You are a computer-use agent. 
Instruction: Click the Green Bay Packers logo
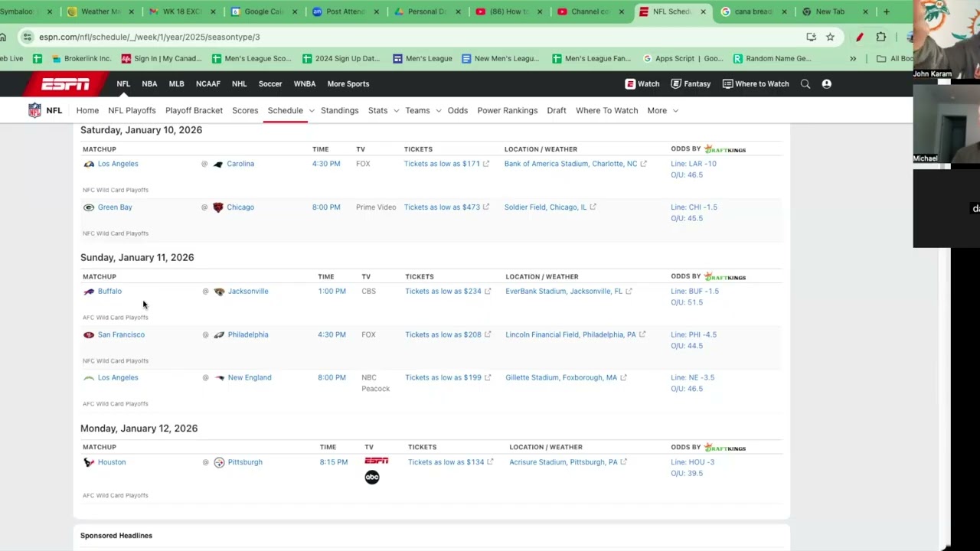pos(89,207)
